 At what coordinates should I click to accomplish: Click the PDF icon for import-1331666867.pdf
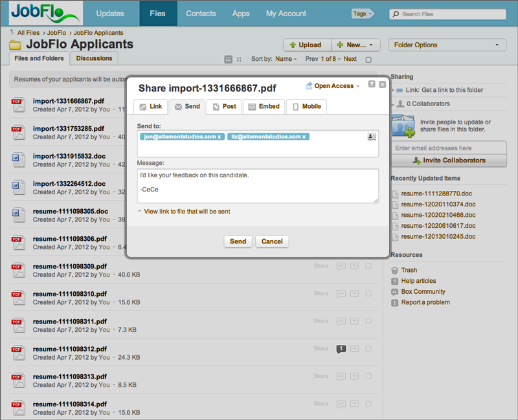[x=19, y=105]
